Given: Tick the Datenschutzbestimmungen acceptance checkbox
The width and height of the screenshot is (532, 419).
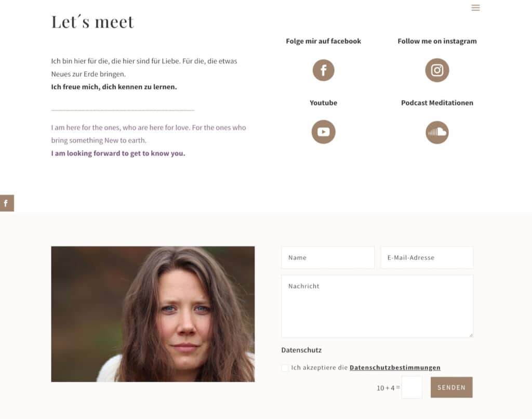Looking at the screenshot, I should click(x=285, y=368).
